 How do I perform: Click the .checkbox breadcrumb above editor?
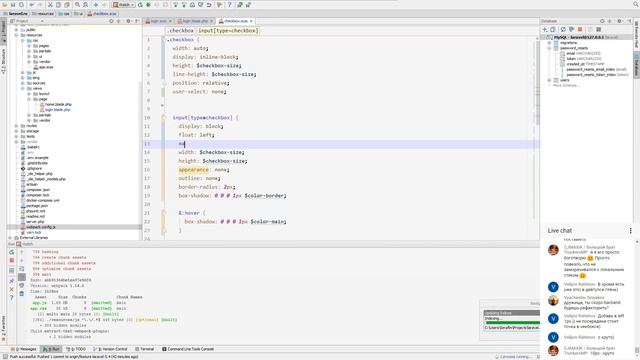pos(180,31)
